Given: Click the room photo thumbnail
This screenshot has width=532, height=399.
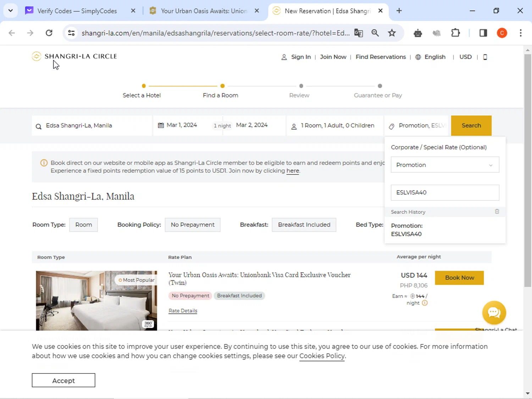Looking at the screenshot, I should click(96, 301).
